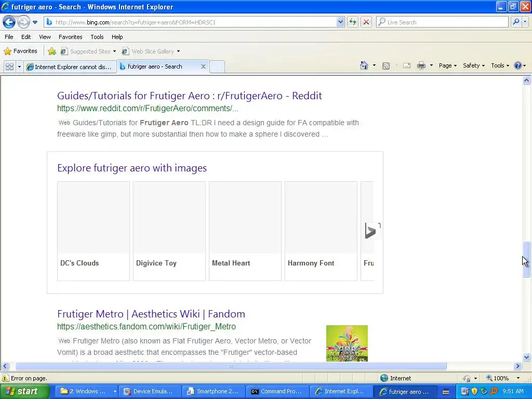
Task: Go back with the Back arrow button
Action: [9, 22]
